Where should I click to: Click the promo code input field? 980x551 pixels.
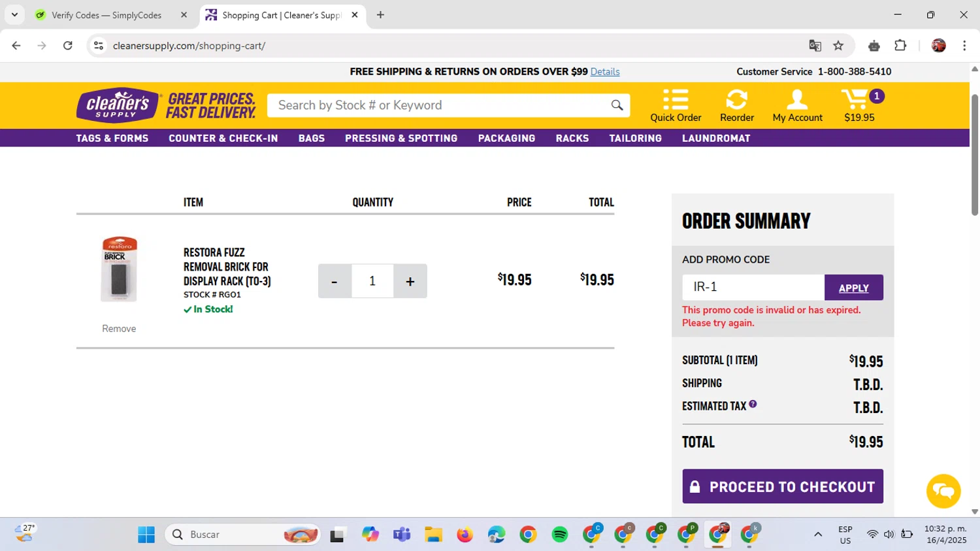[753, 288]
